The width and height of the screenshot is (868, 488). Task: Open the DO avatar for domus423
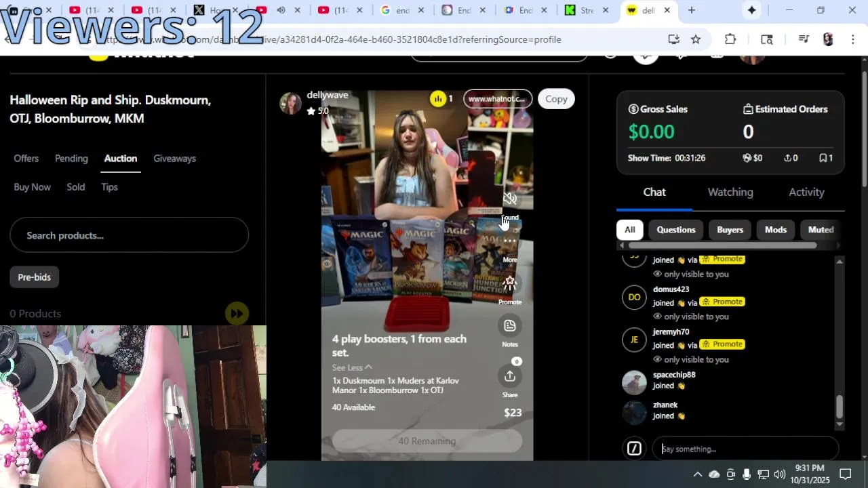634,297
